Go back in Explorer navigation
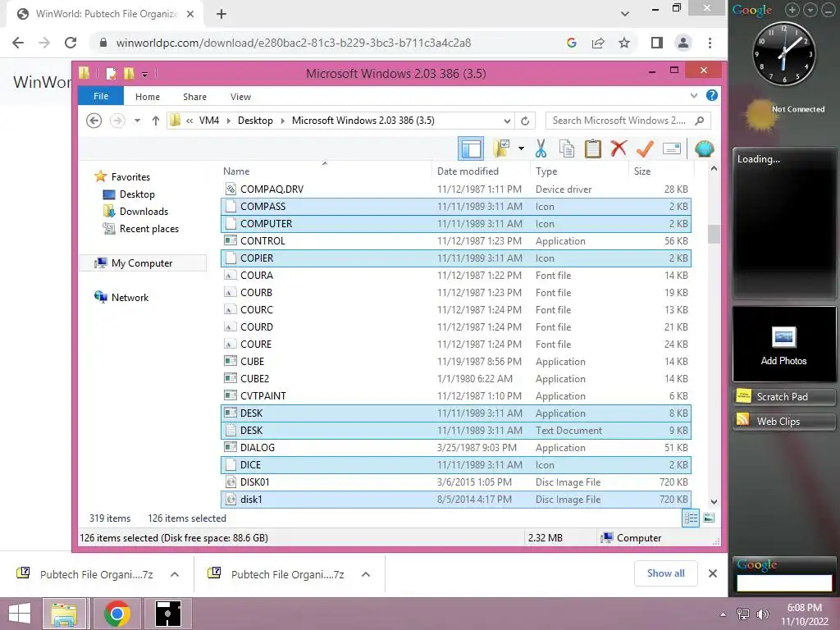This screenshot has width=840, height=630. [x=94, y=121]
